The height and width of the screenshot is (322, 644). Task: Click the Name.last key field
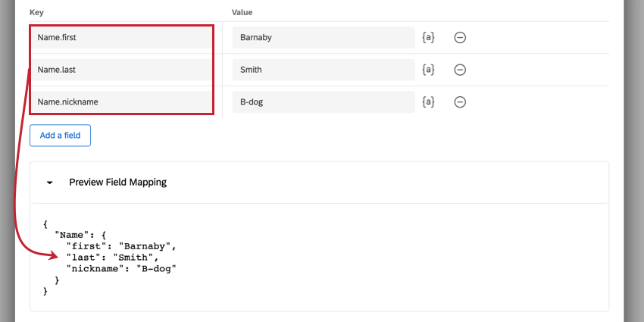[x=121, y=70]
